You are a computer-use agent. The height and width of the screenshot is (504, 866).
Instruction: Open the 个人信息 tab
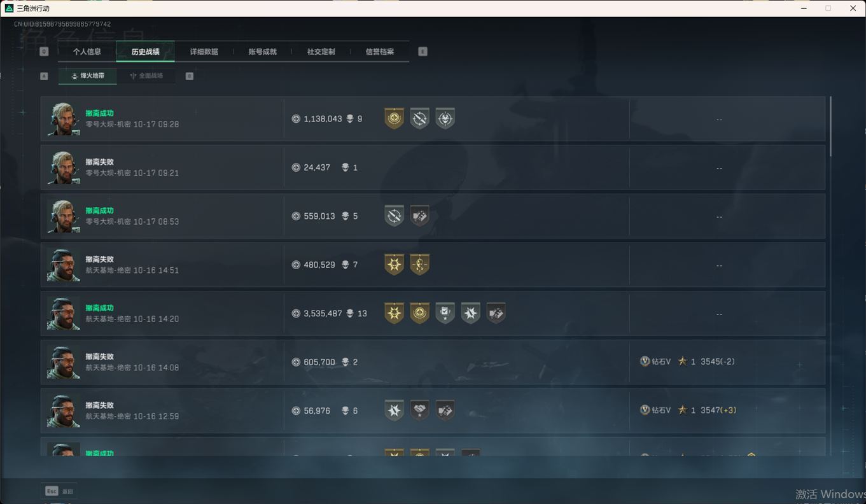pyautogui.click(x=87, y=52)
